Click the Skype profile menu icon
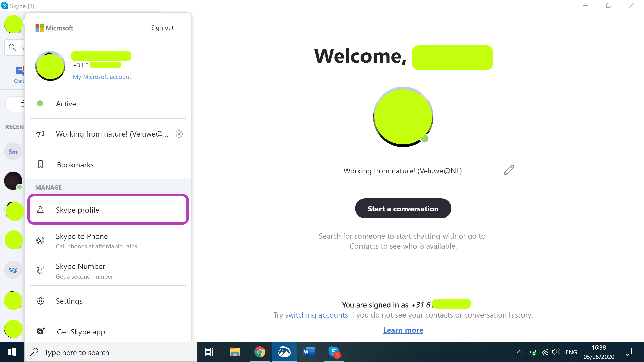This screenshot has height=362, width=644. pyautogui.click(x=40, y=209)
